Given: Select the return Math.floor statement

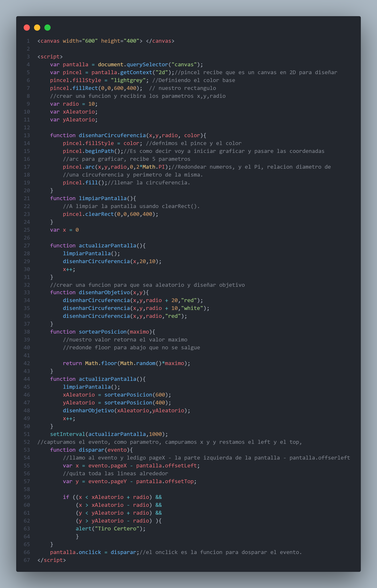Looking at the screenshot, I should [x=126, y=363].
